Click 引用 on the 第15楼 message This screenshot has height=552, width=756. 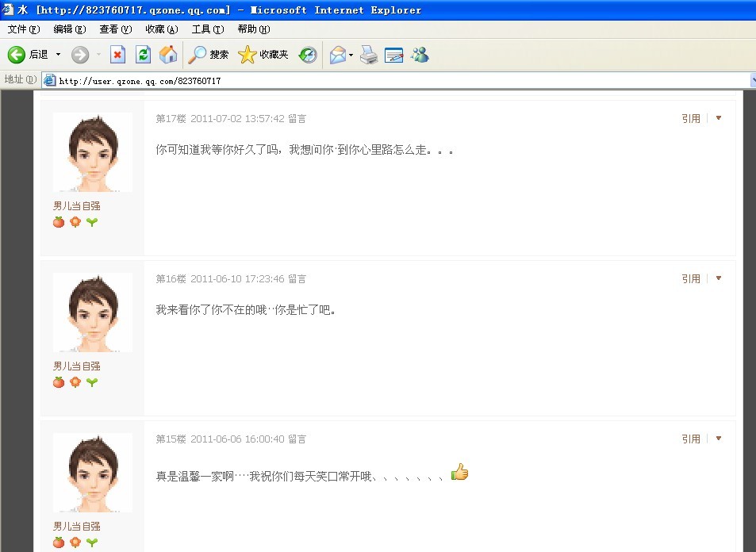(x=690, y=439)
